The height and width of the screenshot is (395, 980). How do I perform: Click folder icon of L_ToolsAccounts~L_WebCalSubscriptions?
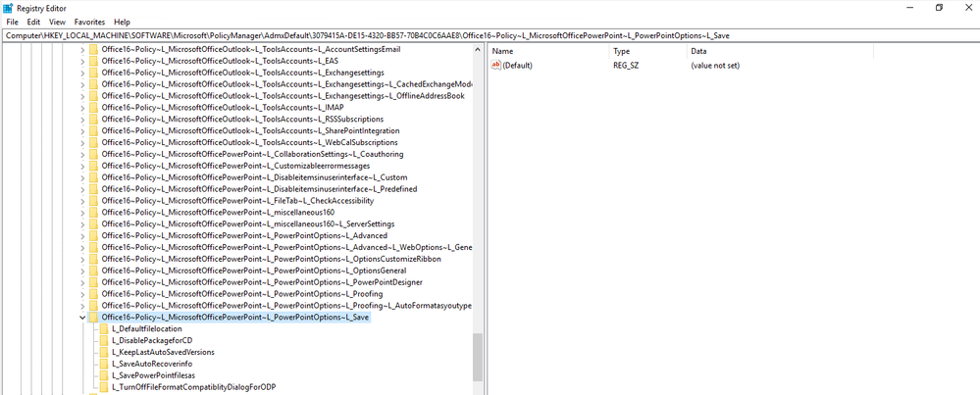click(x=93, y=142)
